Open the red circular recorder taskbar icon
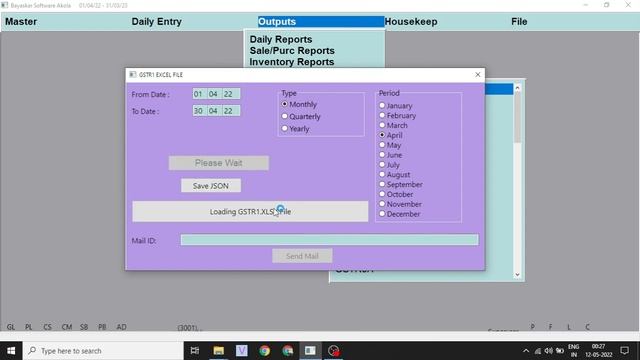The height and width of the screenshot is (360, 640). (333, 351)
